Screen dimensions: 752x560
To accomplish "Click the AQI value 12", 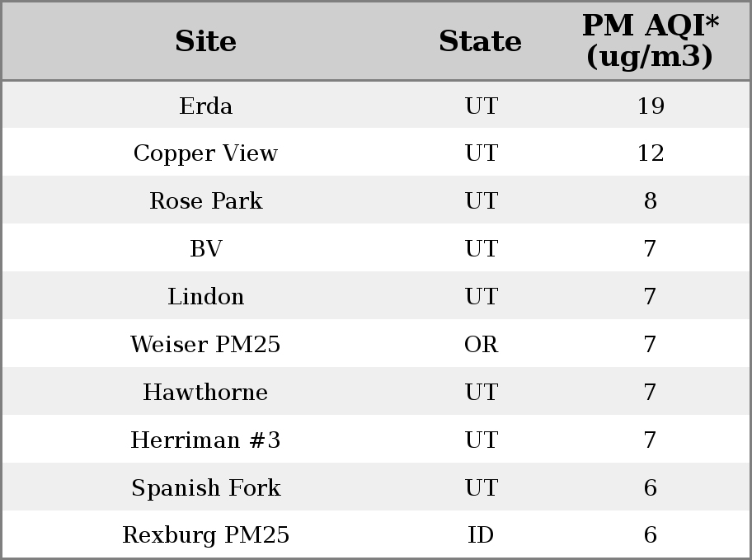I will pyautogui.click(x=651, y=153).
